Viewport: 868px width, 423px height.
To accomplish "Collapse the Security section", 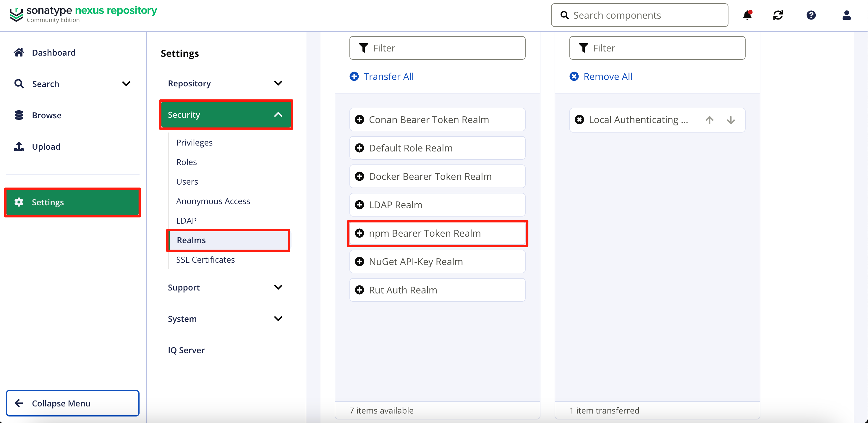I will [278, 114].
